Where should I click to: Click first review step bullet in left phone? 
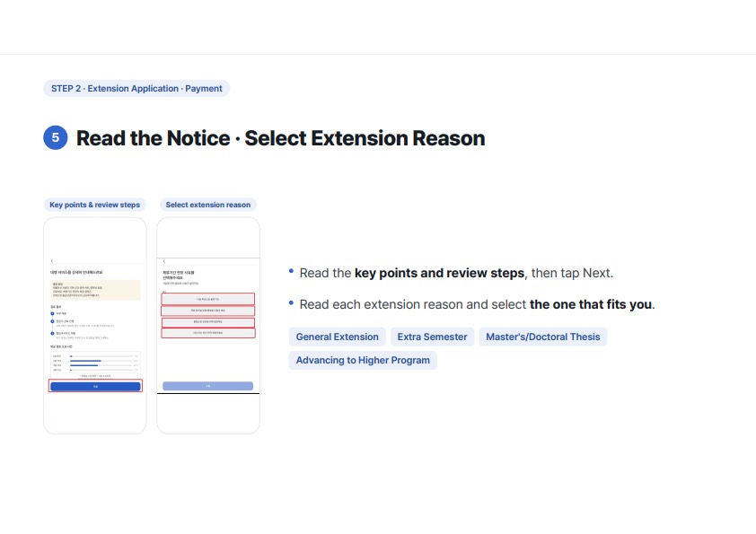point(53,314)
